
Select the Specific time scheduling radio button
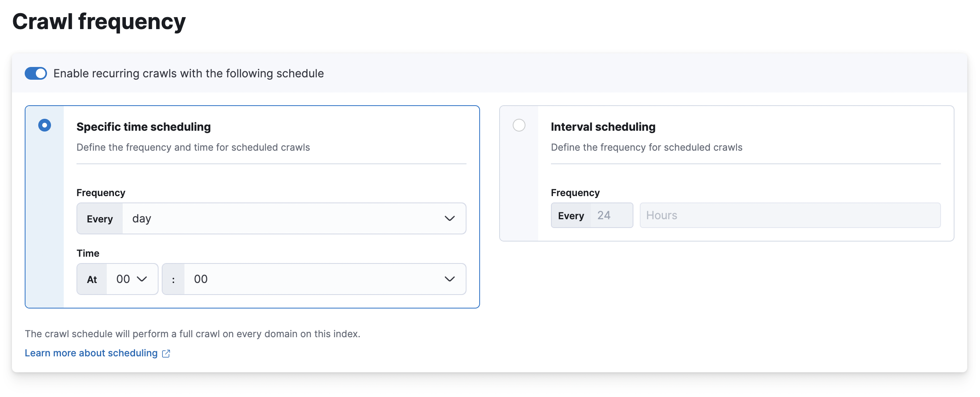tap(44, 125)
